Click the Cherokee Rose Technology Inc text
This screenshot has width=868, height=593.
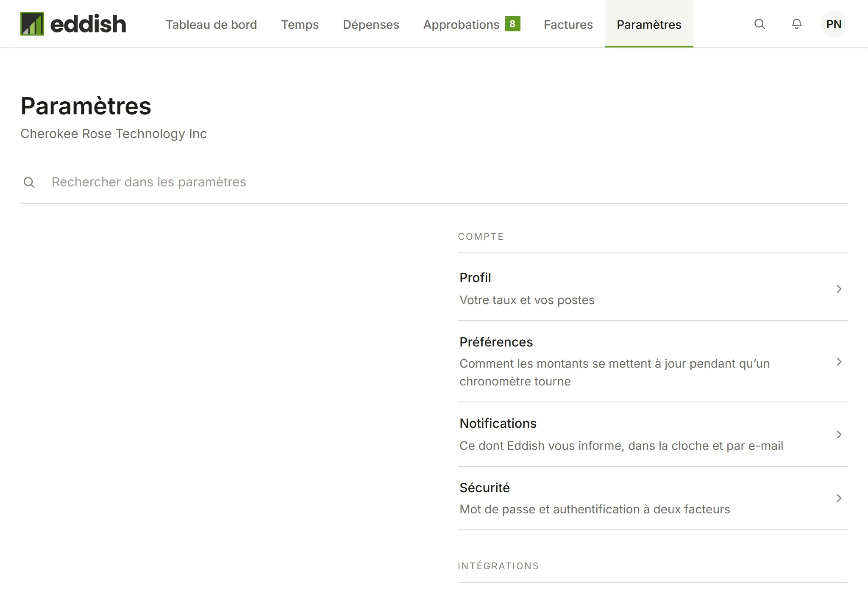click(x=114, y=134)
